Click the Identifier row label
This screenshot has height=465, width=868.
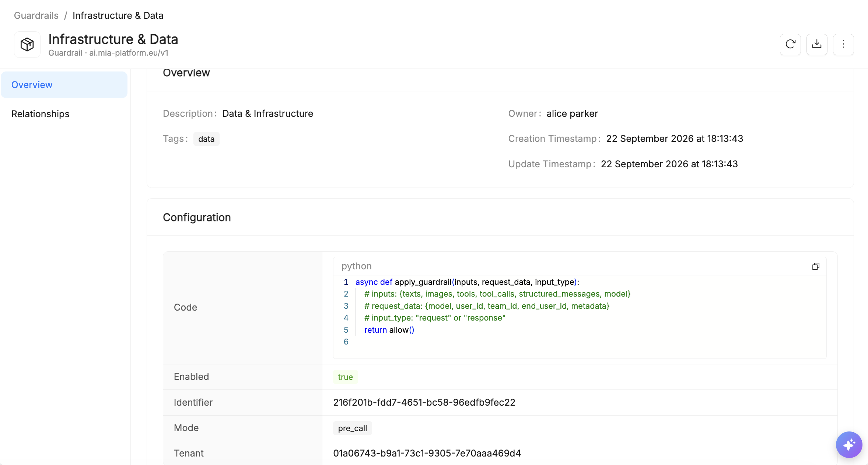click(193, 402)
